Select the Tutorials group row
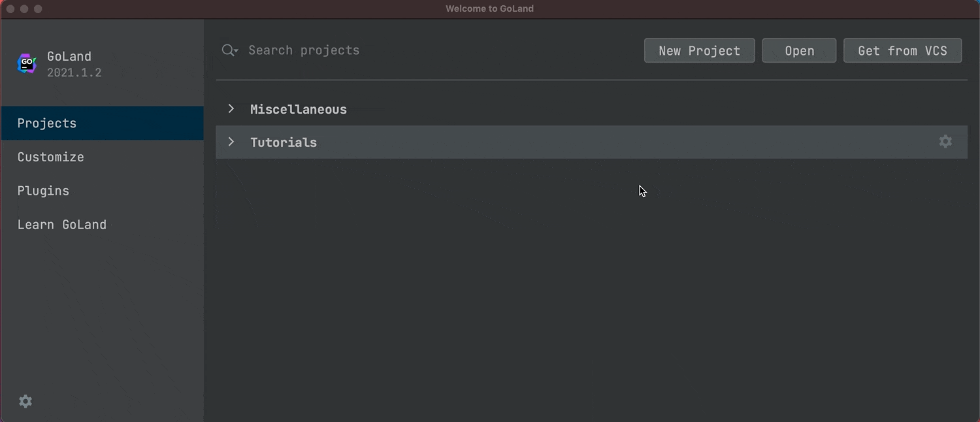Image resolution: width=980 pixels, height=422 pixels. pyautogui.click(x=523, y=142)
